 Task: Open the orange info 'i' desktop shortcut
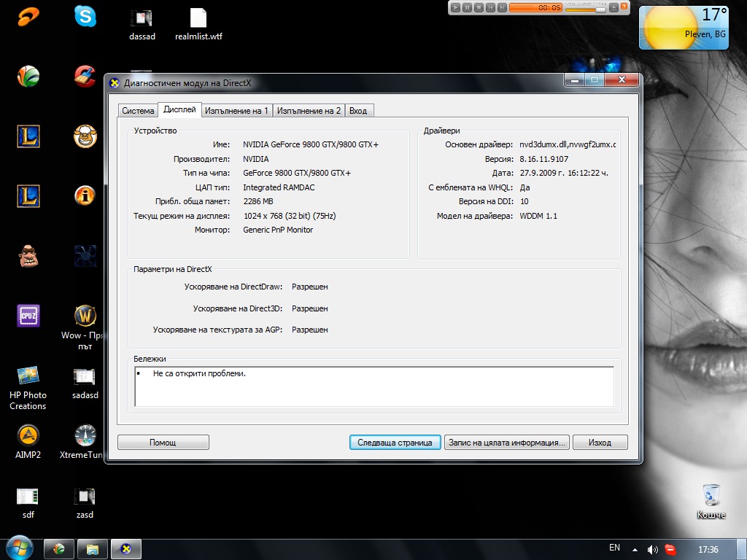tap(85, 195)
